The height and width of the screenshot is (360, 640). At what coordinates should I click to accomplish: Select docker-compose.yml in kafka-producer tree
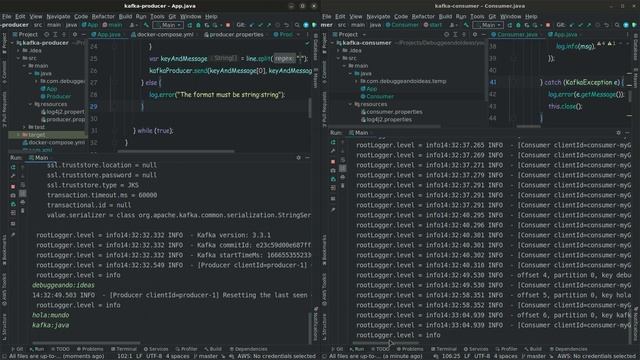click(x=53, y=142)
